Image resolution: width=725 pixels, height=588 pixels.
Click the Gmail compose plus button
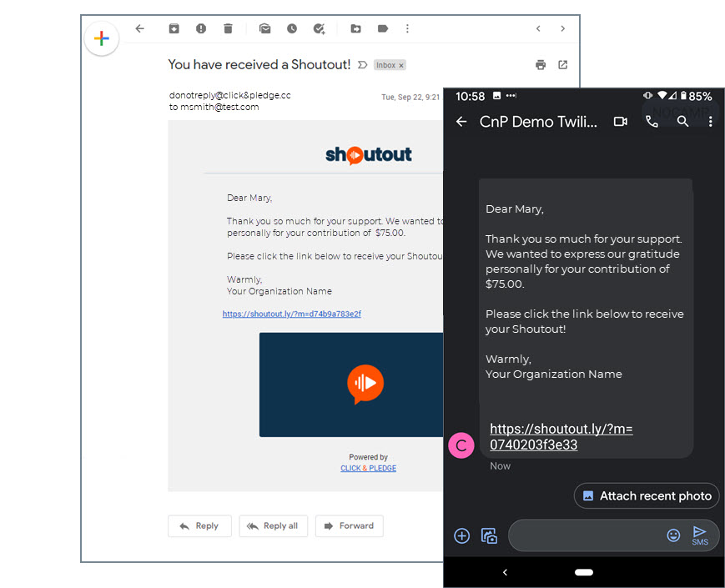102,38
